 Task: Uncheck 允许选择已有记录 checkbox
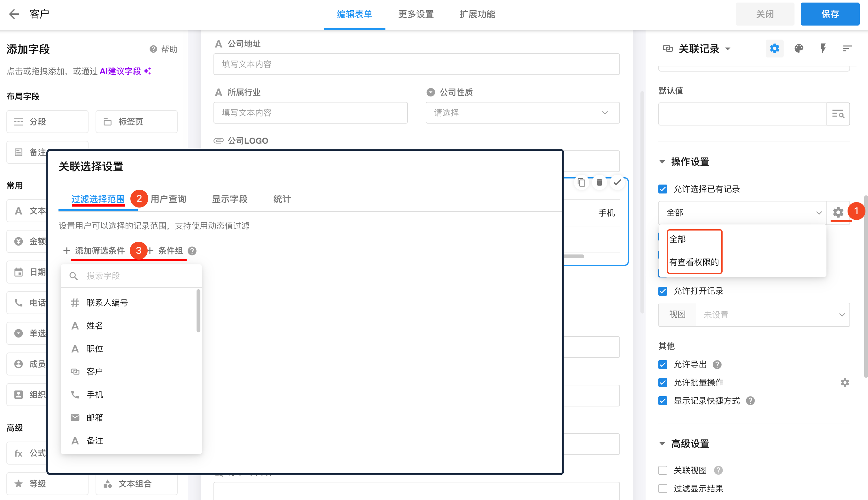(663, 189)
